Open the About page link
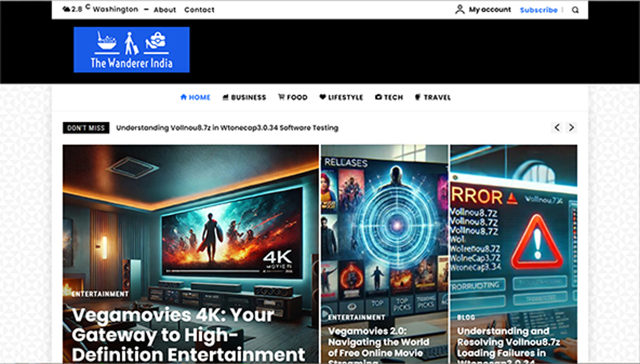Image resolution: width=640 pixels, height=364 pixels. (165, 10)
